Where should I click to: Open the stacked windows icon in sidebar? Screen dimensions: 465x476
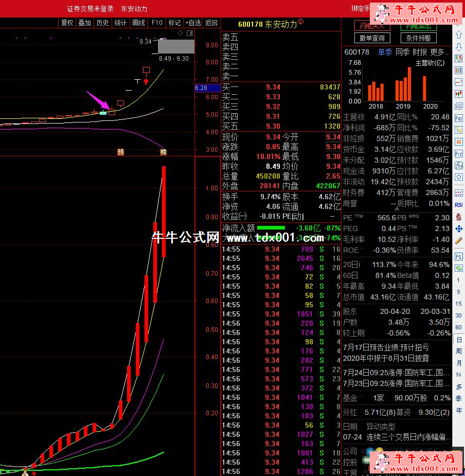pos(459,106)
